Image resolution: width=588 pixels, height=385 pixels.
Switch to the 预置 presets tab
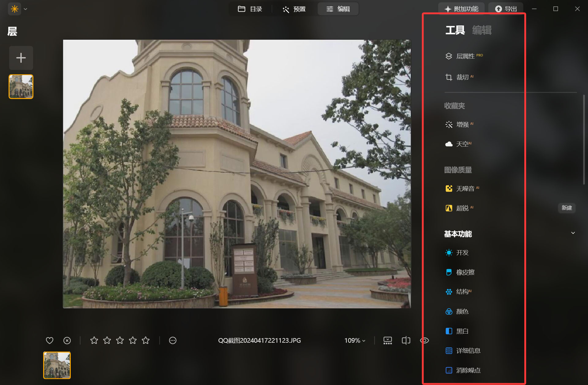[294, 9]
